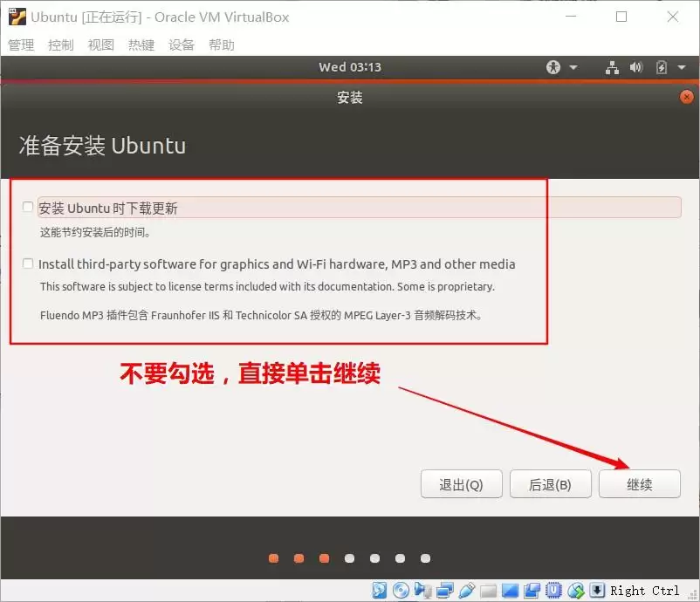Image resolution: width=700 pixels, height=602 pixels.
Task: Click the 继续 button
Action: click(x=640, y=483)
